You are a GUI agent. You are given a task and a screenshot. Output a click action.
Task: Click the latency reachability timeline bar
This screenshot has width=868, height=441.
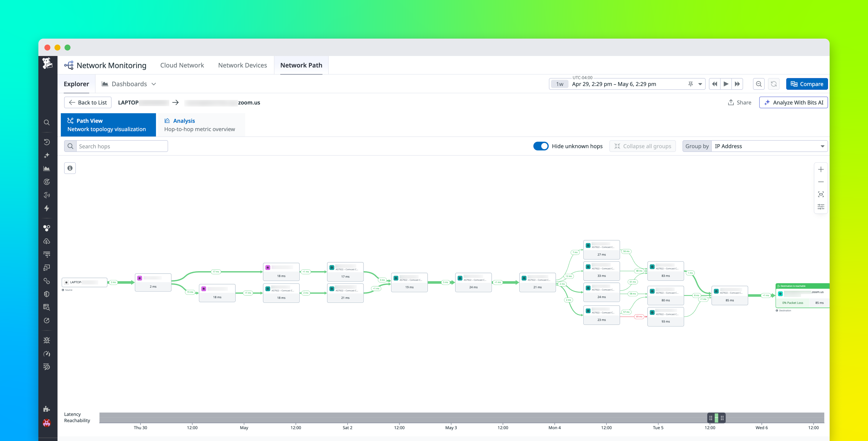coord(462,418)
